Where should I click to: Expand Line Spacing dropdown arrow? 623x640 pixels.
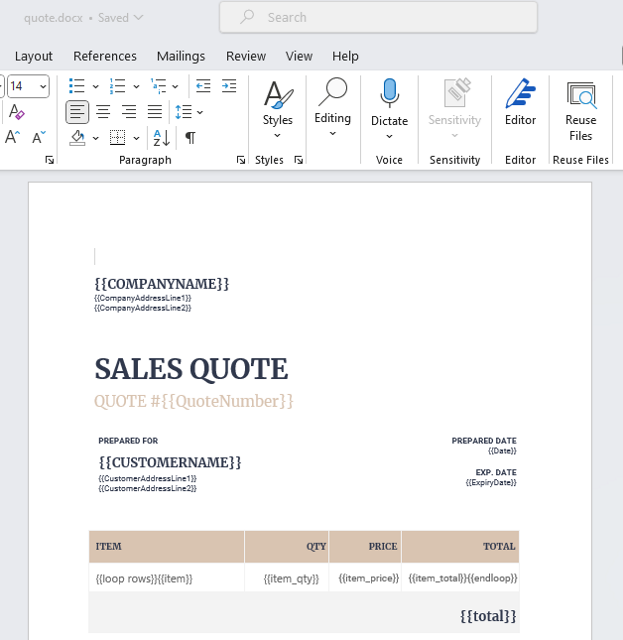[x=200, y=112]
